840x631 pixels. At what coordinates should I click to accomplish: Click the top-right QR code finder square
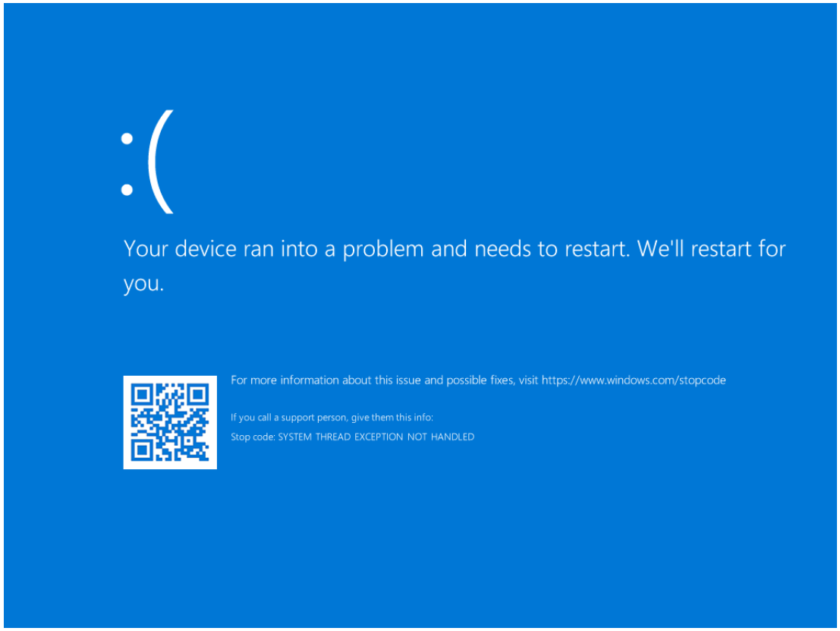[198, 395]
